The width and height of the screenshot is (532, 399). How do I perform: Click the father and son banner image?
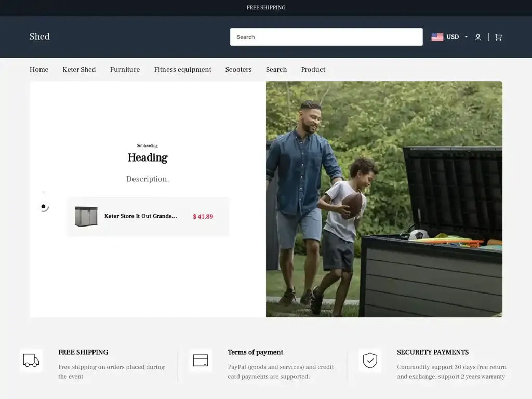pos(384,199)
